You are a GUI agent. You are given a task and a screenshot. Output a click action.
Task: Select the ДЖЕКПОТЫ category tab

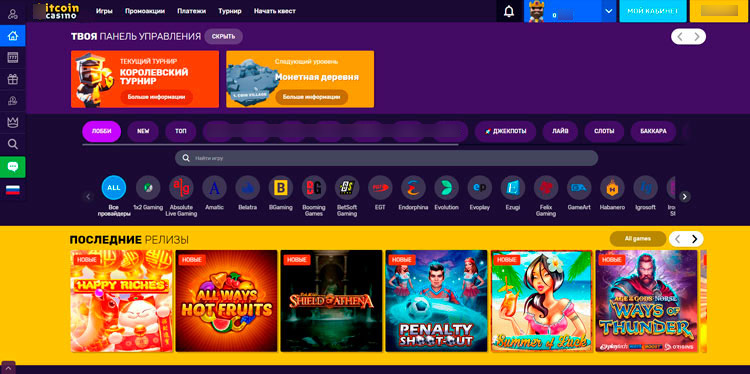click(506, 132)
